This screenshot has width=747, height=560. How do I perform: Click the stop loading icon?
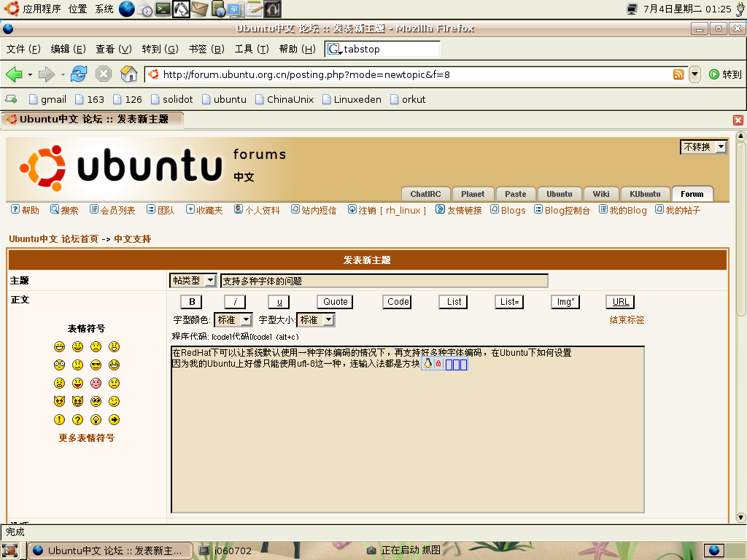click(104, 74)
